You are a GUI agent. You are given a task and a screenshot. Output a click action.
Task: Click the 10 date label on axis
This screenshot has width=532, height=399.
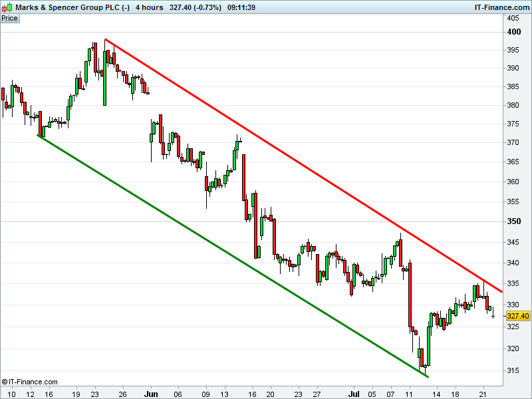11,394
